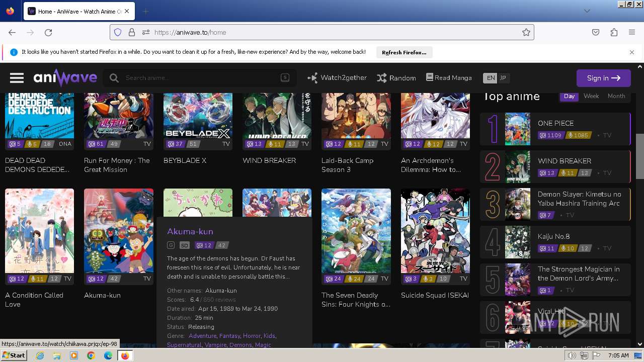
Task: Bookmark this page with the star
Action: (526, 32)
